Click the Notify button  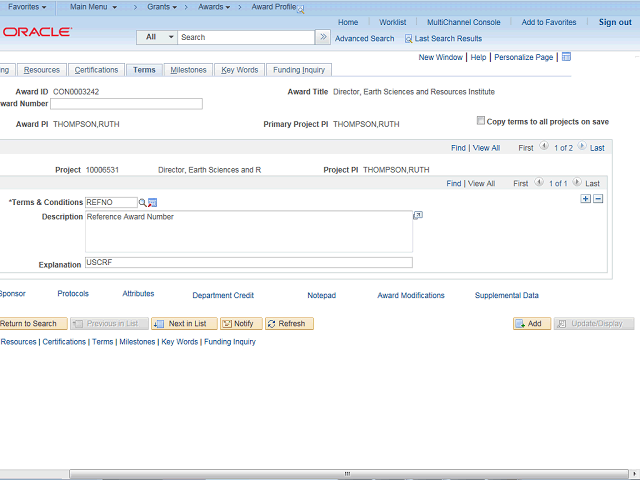point(241,324)
